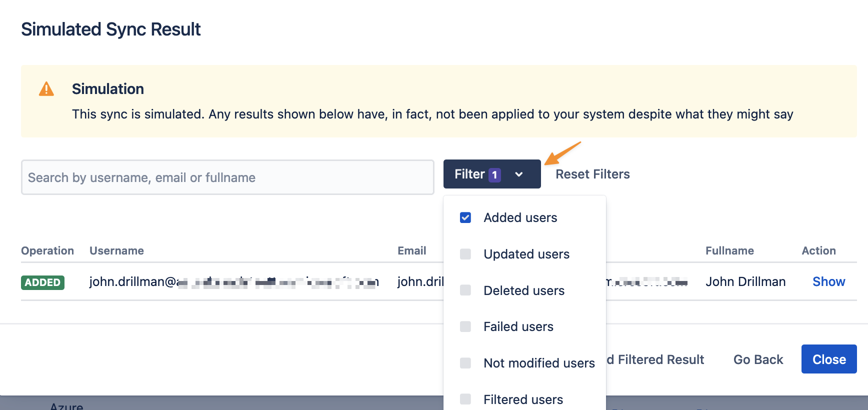Enable the Updated users filter
The height and width of the screenshot is (410, 868).
click(x=465, y=254)
